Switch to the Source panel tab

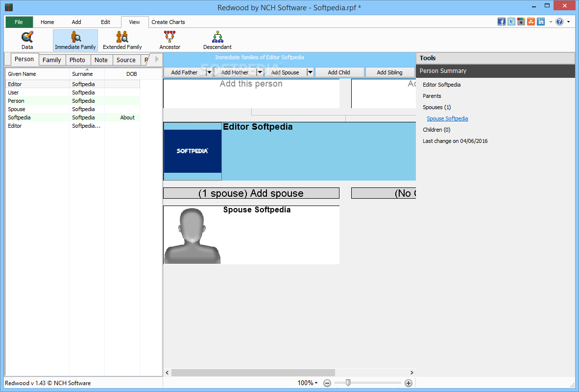coord(126,60)
